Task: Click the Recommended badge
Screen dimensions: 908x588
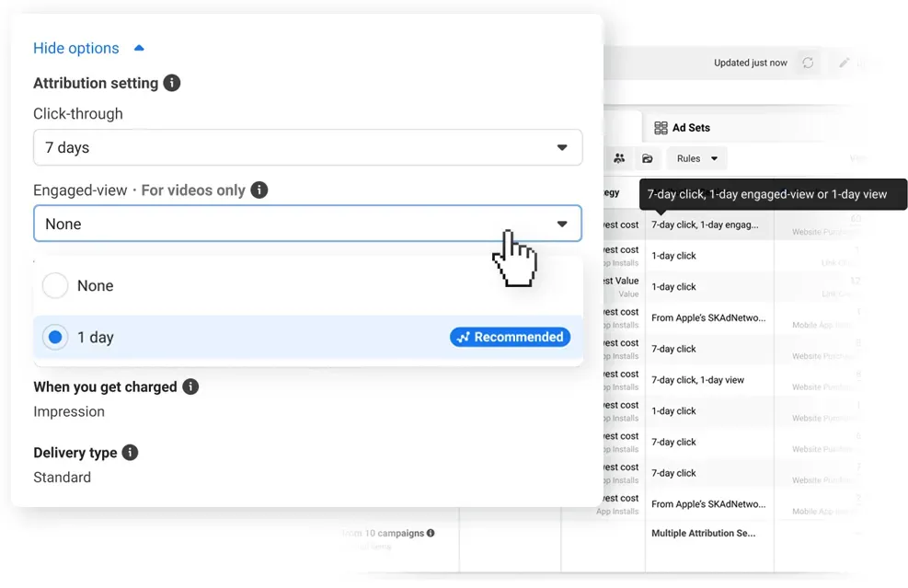Action: tap(510, 337)
